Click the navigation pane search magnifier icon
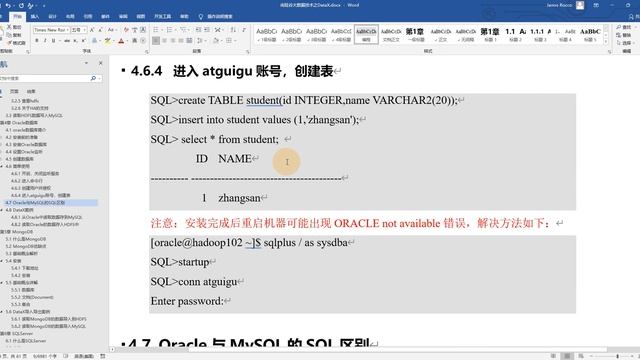Screen dimensions: 640x360 [x=93, y=78]
